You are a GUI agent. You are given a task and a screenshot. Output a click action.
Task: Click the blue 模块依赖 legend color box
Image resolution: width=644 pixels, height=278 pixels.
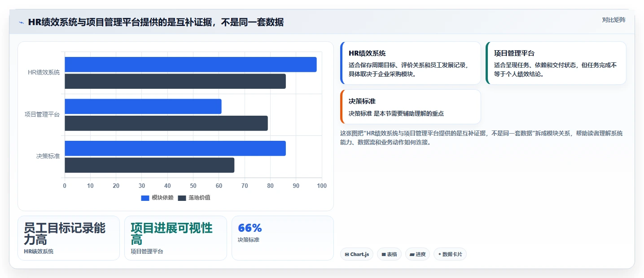[145, 198]
